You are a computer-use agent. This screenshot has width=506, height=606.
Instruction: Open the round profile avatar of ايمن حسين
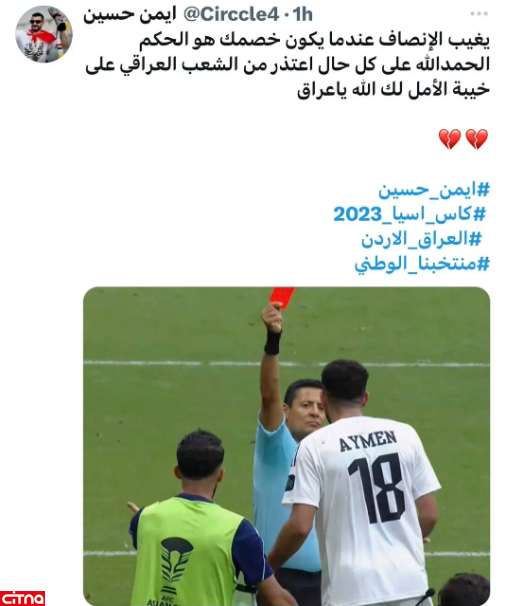pyautogui.click(x=44, y=34)
